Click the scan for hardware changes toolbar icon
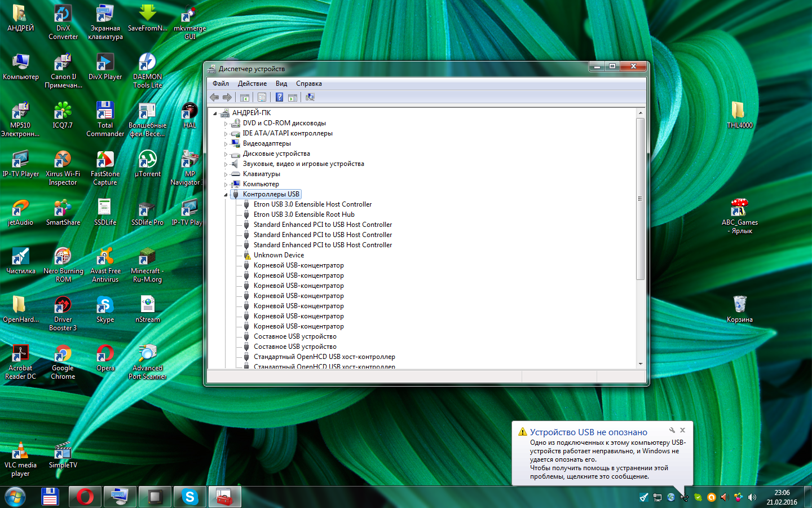812x508 pixels. coord(310,97)
